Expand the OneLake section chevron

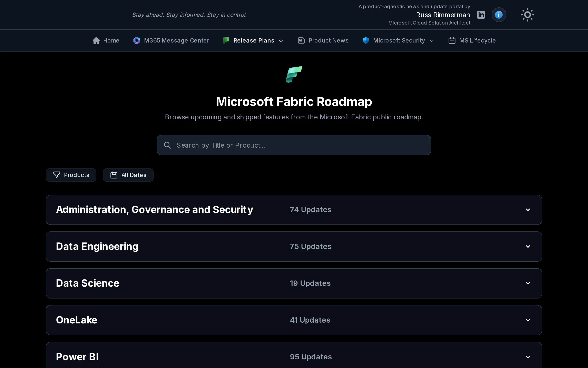(528, 320)
